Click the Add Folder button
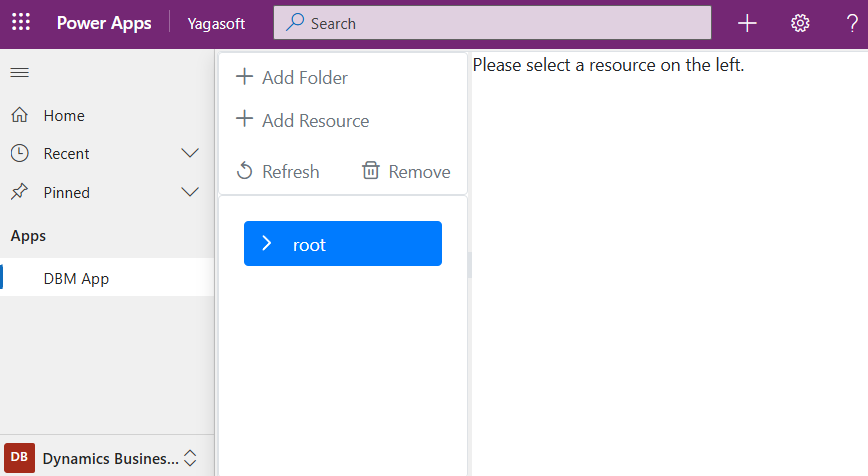 click(292, 77)
